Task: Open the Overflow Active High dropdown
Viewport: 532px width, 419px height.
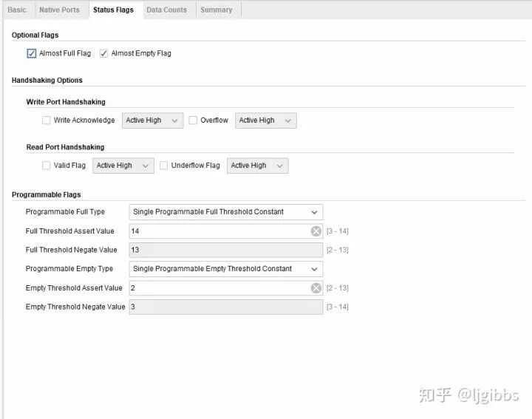Action: pos(265,120)
